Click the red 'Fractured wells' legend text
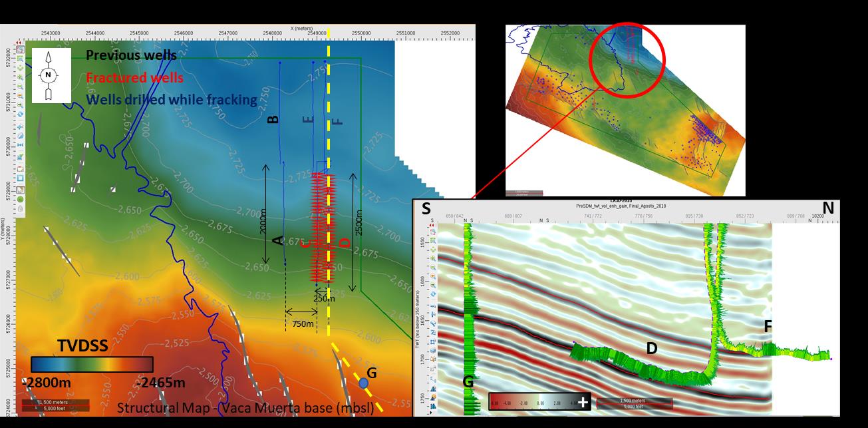This screenshot has width=868, height=428. coord(134,77)
